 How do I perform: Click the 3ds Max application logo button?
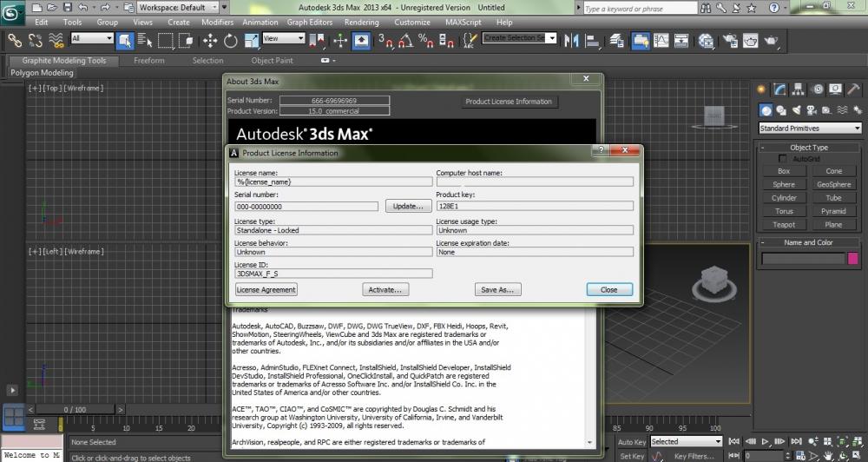click(11, 13)
